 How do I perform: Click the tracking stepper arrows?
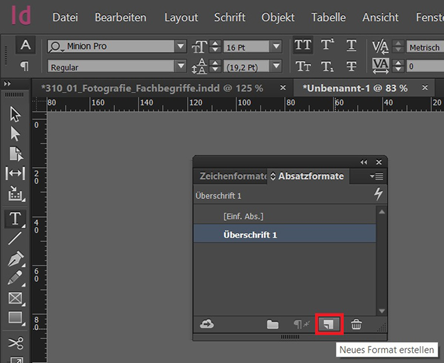[x=398, y=66]
